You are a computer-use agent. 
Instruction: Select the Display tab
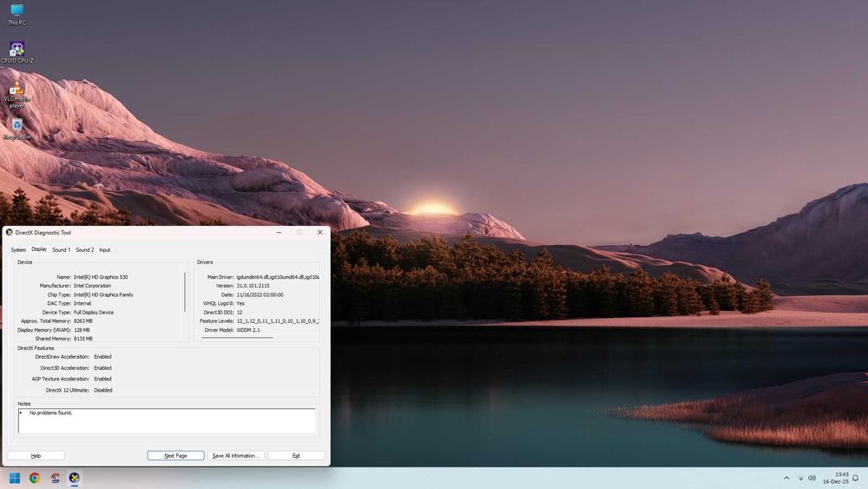coord(39,249)
